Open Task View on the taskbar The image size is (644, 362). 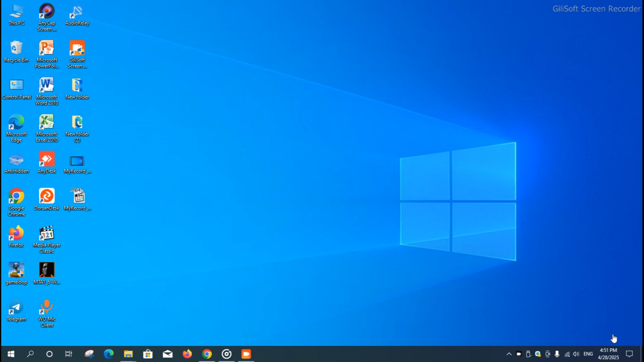68,354
